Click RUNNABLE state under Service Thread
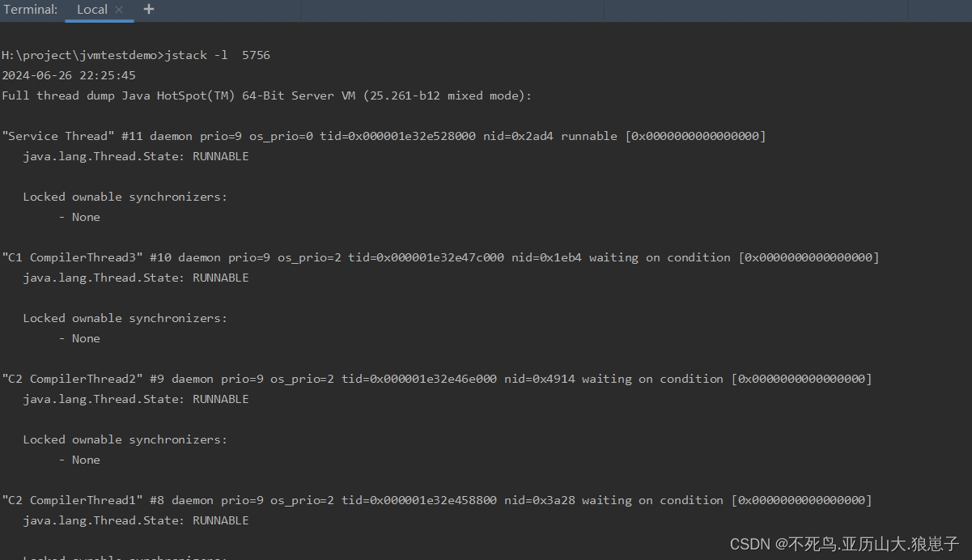 tap(220, 156)
